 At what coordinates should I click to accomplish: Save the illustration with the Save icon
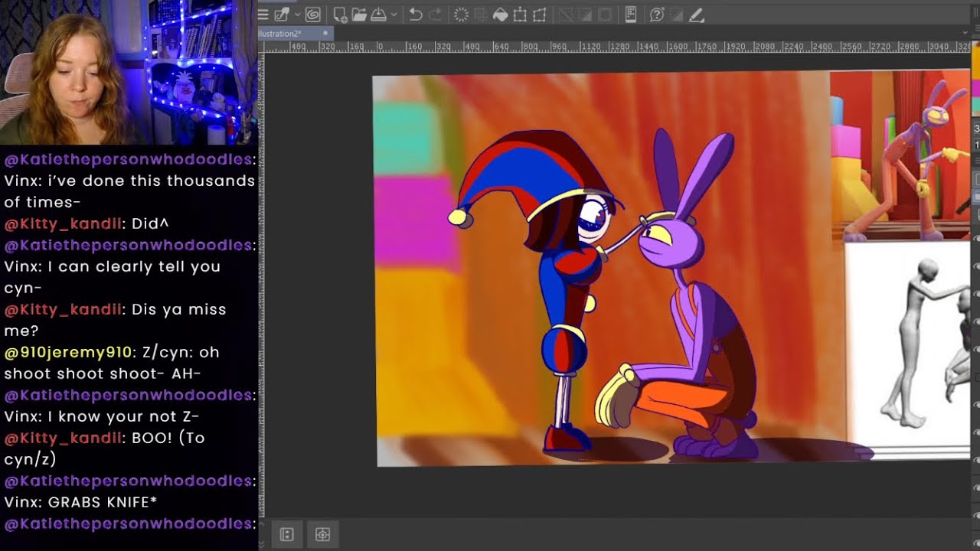378,15
